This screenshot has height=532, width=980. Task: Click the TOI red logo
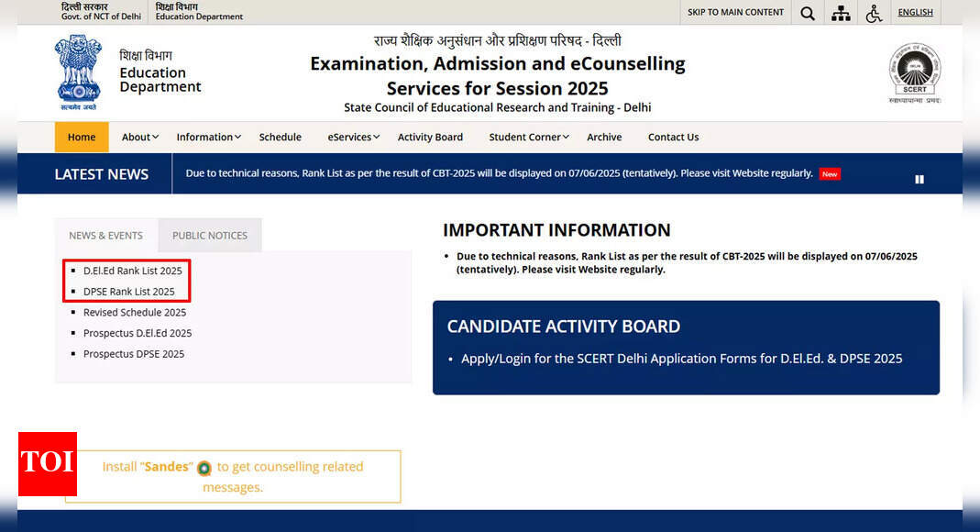(x=48, y=464)
